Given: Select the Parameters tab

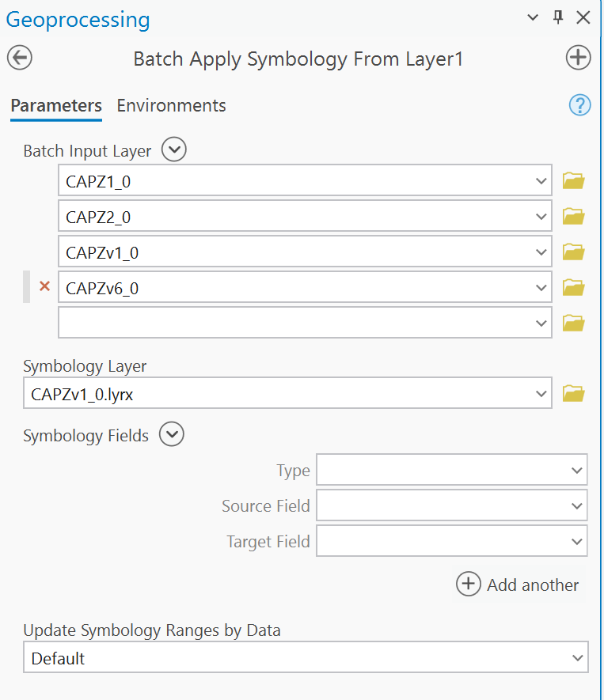Looking at the screenshot, I should click(55, 105).
